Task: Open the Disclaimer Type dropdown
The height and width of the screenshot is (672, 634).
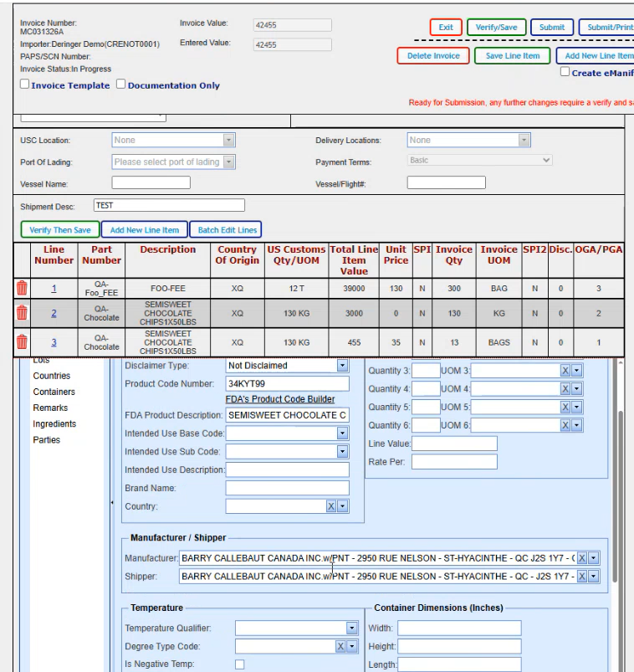Action: 342,366
